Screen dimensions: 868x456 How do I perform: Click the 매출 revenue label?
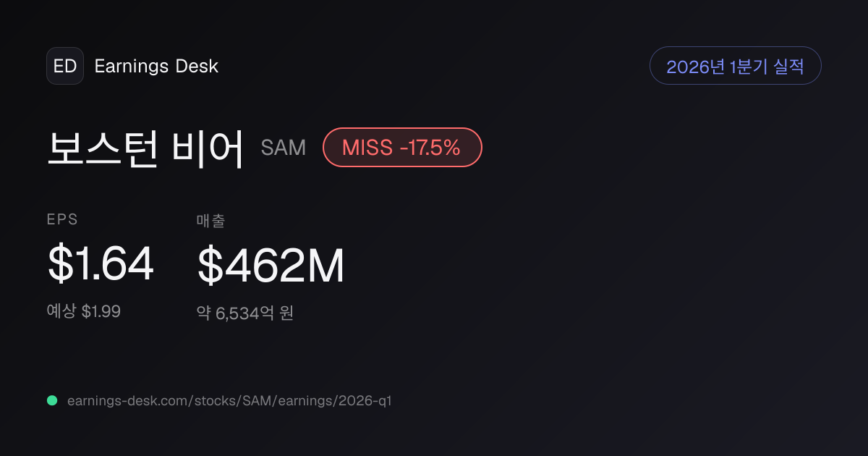pyautogui.click(x=210, y=220)
